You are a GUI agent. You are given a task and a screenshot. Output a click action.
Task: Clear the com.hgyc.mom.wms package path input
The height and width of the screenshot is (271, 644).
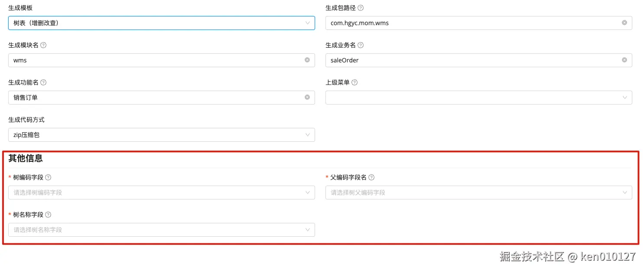pos(624,23)
